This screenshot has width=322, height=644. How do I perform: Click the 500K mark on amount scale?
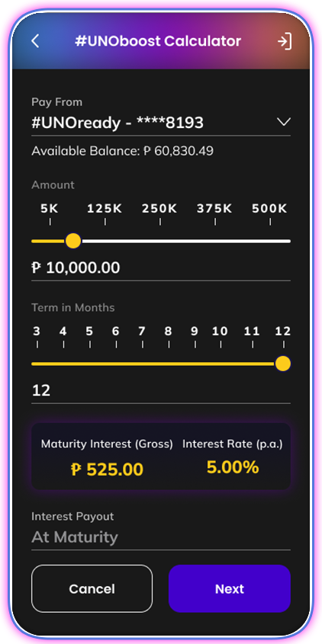269,209
